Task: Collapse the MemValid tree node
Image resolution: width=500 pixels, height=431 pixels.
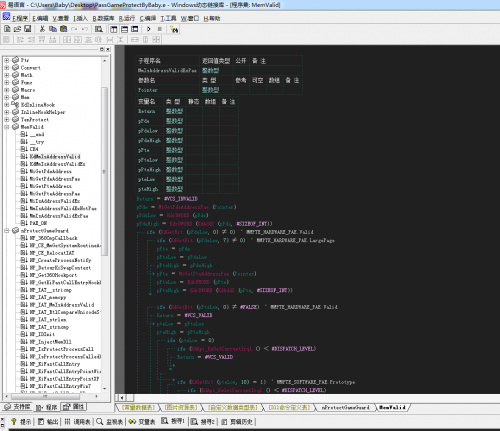Action: [7, 127]
